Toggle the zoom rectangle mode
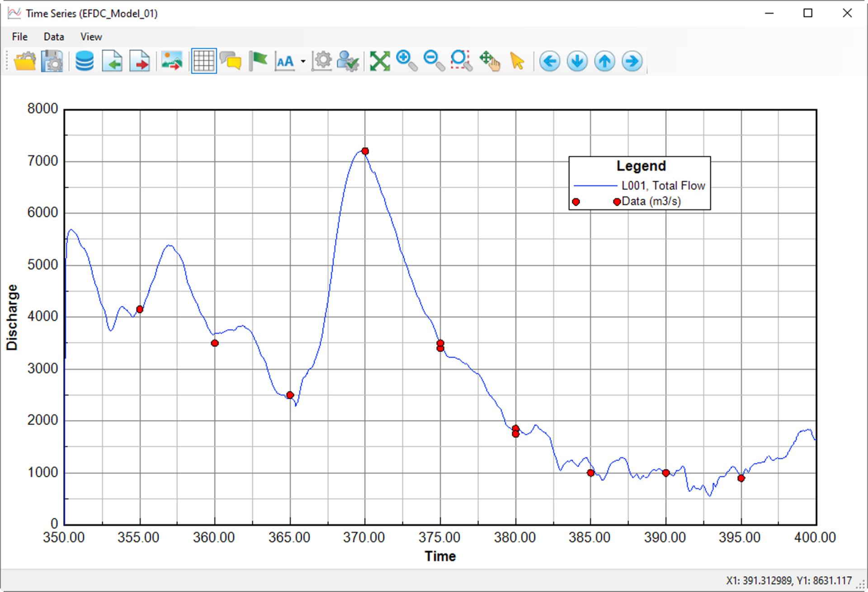 click(461, 61)
